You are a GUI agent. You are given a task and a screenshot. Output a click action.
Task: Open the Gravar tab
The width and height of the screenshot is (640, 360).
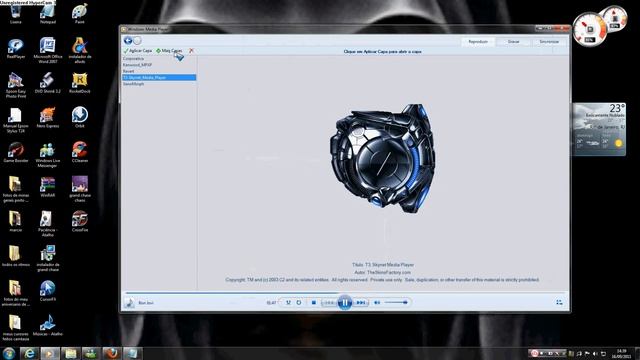click(513, 42)
